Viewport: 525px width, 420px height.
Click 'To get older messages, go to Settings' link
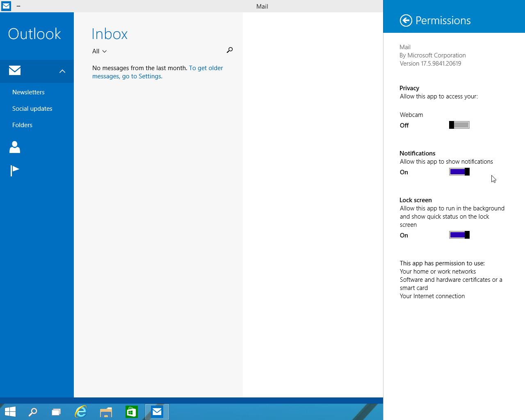pos(157,72)
